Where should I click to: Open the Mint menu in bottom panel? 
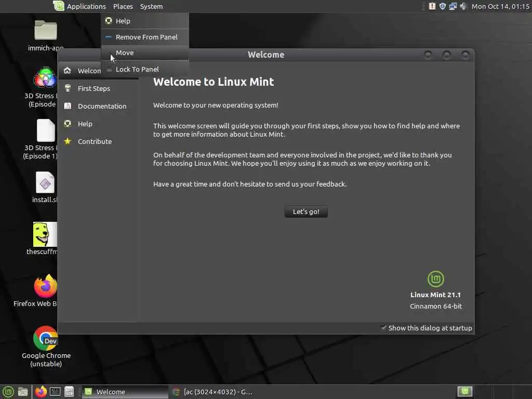tap(8, 392)
